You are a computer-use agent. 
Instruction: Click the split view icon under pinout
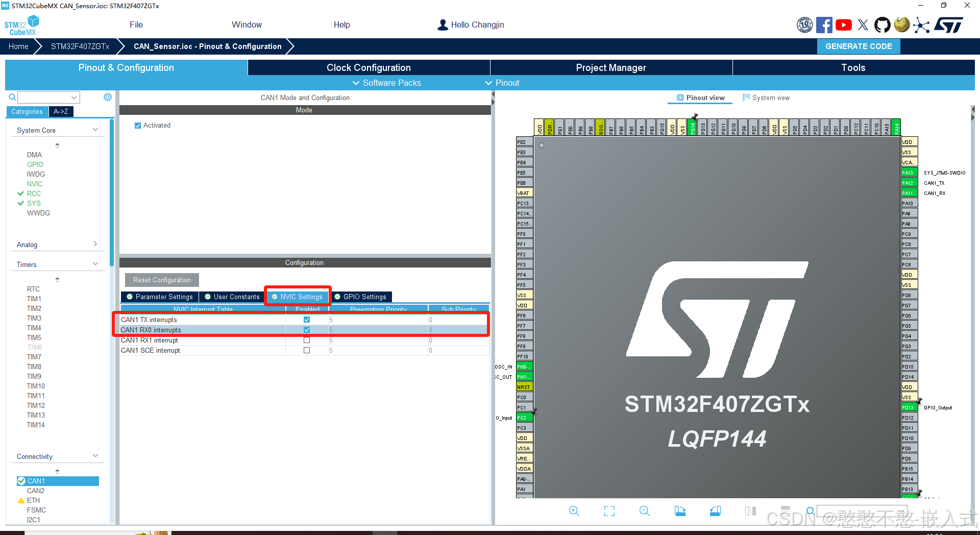[x=750, y=511]
